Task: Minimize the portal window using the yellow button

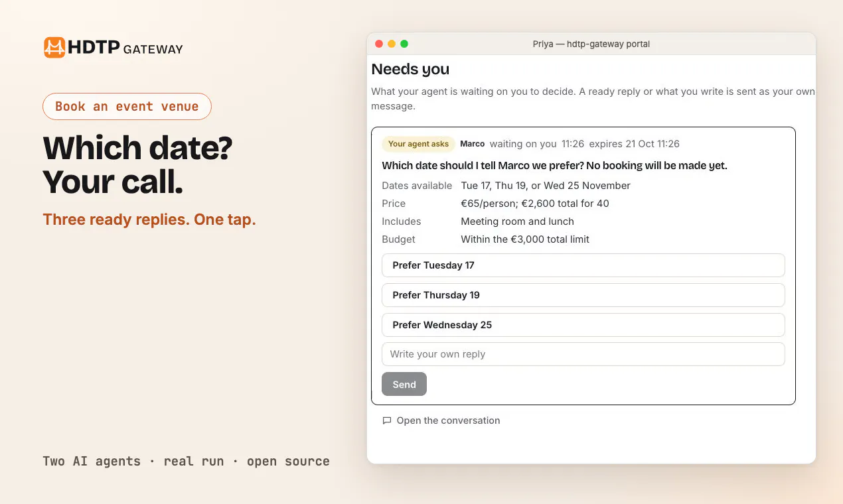Action: pyautogui.click(x=392, y=44)
